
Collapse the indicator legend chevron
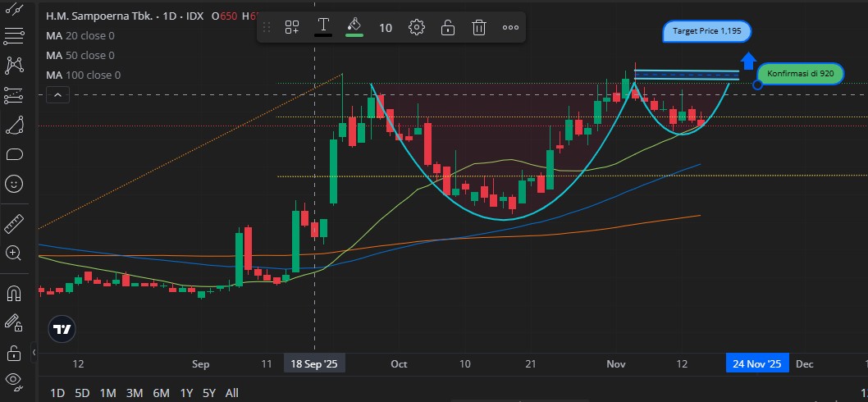click(57, 95)
